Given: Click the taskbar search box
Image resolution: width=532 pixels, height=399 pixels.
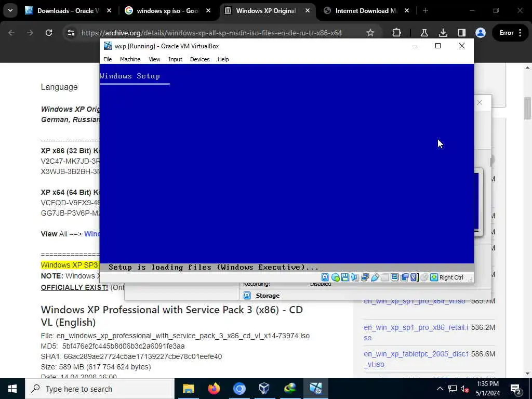Looking at the screenshot, I should (x=100, y=389).
